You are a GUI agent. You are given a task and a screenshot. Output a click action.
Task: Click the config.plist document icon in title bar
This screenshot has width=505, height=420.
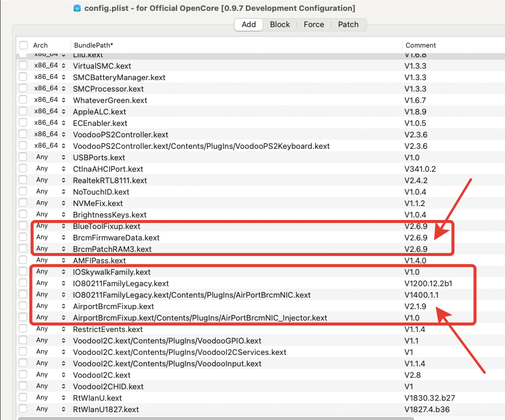pyautogui.click(x=77, y=8)
